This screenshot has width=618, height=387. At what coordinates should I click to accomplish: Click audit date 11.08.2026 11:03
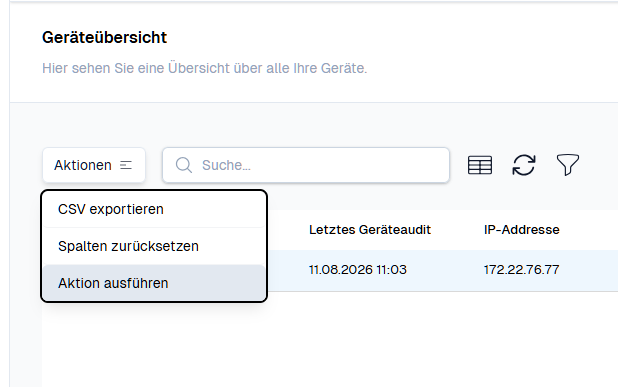click(357, 270)
